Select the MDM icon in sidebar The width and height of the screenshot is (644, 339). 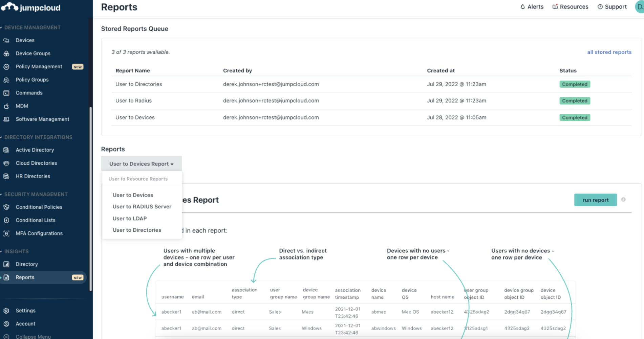7,106
